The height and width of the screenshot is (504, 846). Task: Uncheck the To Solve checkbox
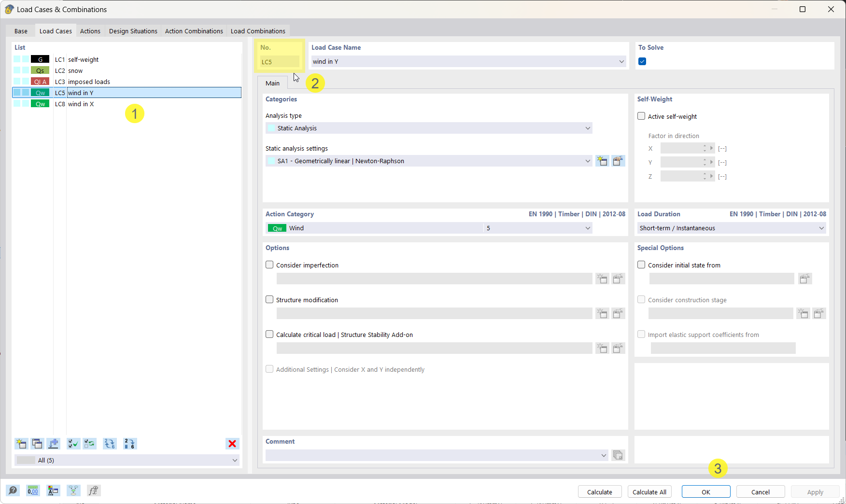pyautogui.click(x=642, y=61)
